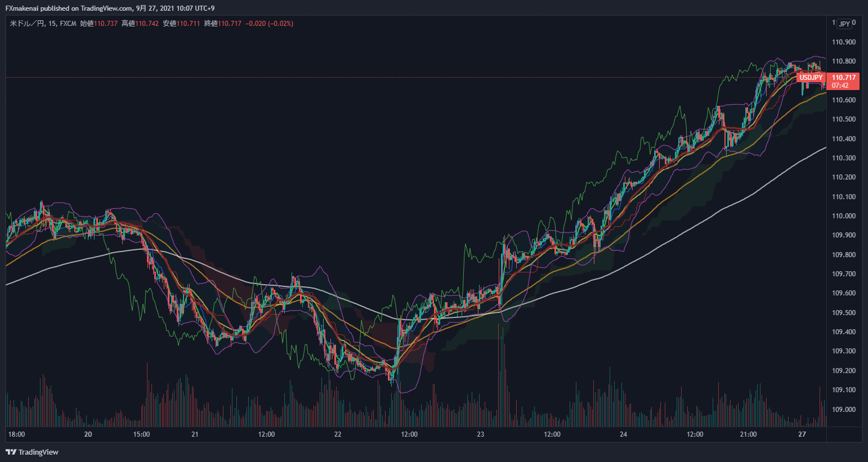This screenshot has width=868, height=462.
Task: Click the date 27 time axis label
Action: point(802,434)
